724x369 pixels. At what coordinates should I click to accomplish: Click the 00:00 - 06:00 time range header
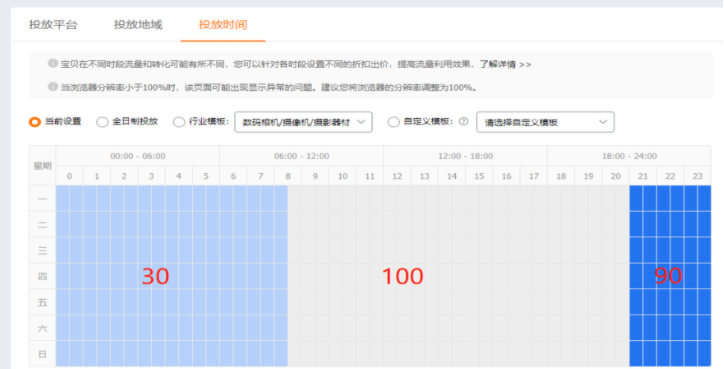138,156
